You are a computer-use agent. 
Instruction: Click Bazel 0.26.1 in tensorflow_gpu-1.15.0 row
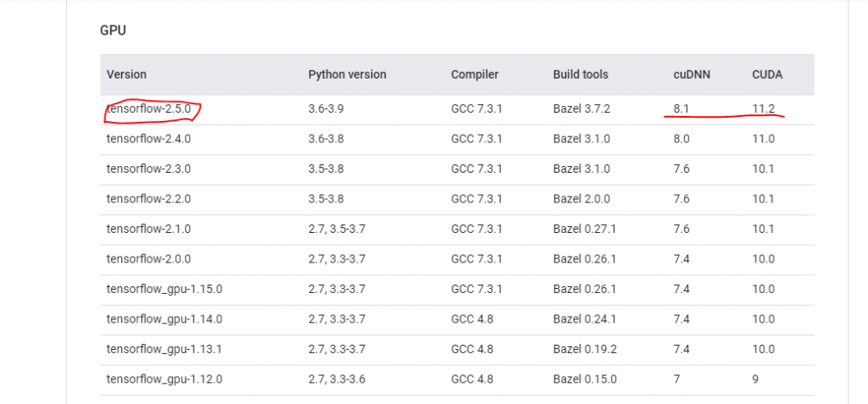(585, 289)
